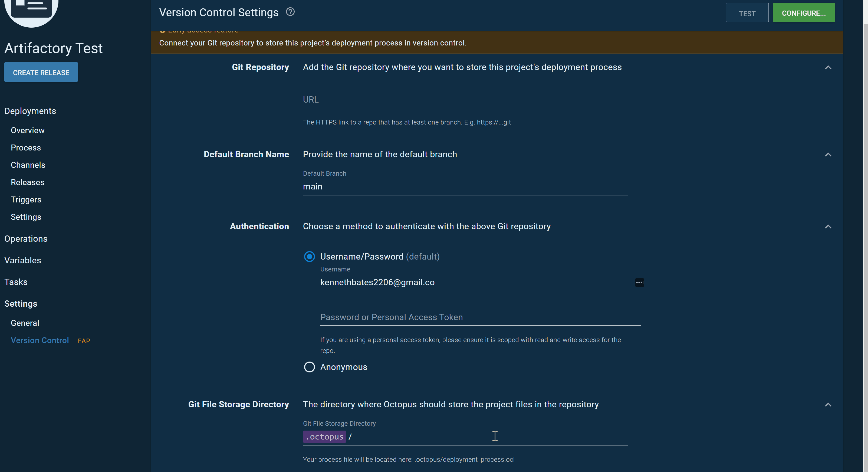868x472 pixels.
Task: Open the Channels page
Action: pos(28,165)
